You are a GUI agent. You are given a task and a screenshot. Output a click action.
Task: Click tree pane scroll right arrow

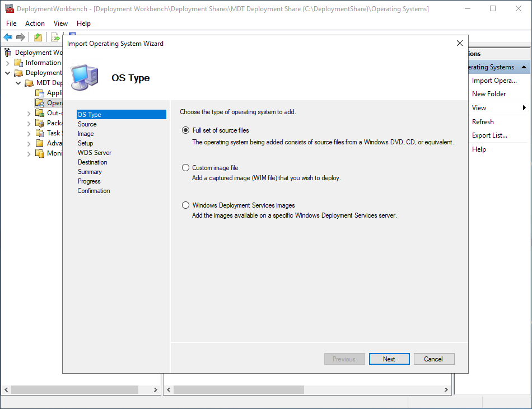pos(155,389)
